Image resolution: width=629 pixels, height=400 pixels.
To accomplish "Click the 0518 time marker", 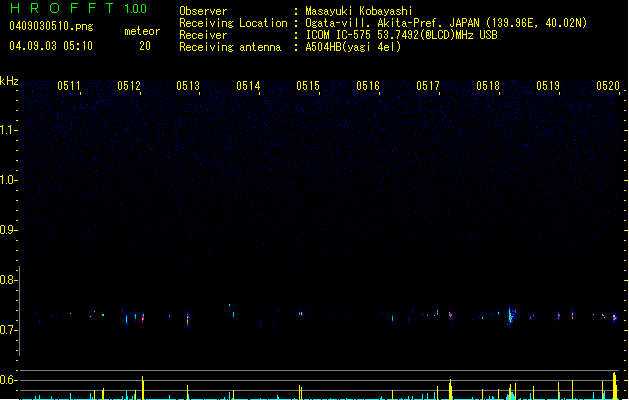I will tap(488, 86).
